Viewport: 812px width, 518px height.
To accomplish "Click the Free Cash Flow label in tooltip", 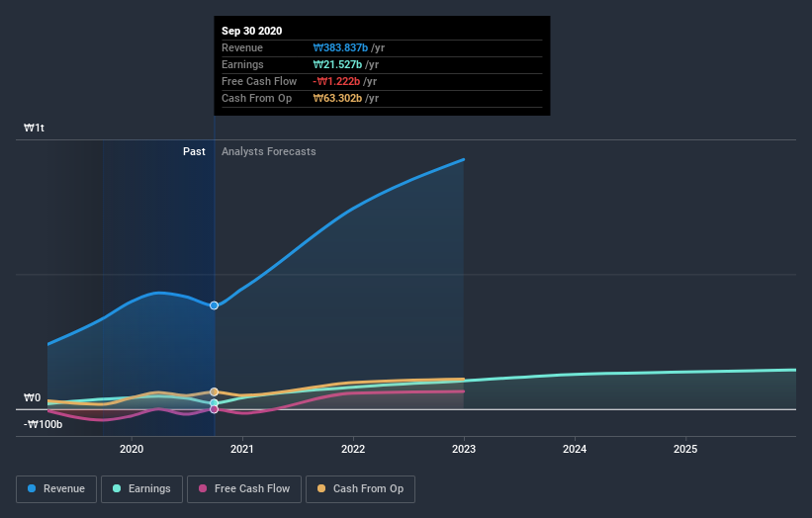I will (x=259, y=82).
